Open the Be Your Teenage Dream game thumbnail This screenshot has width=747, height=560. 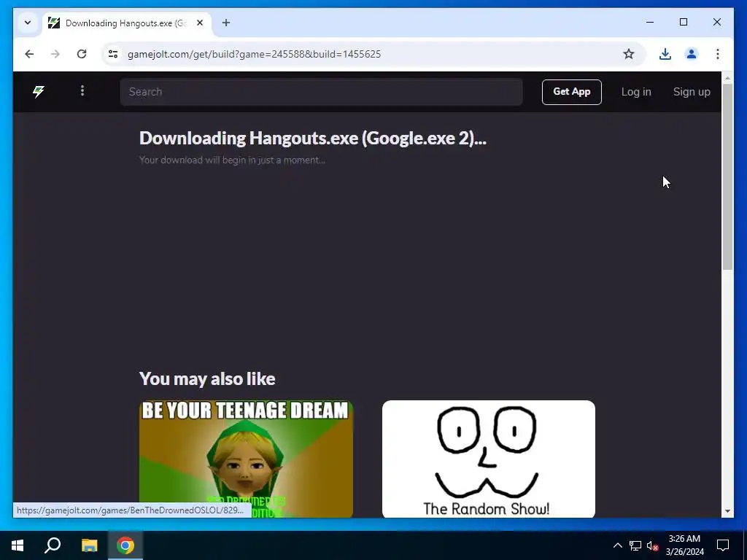pos(246,459)
